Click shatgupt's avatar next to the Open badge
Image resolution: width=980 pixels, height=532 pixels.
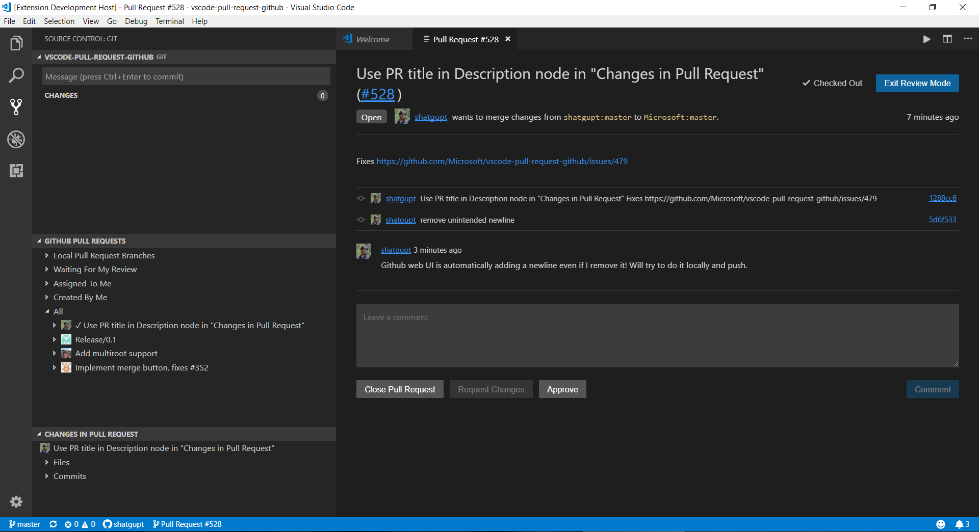[402, 116]
